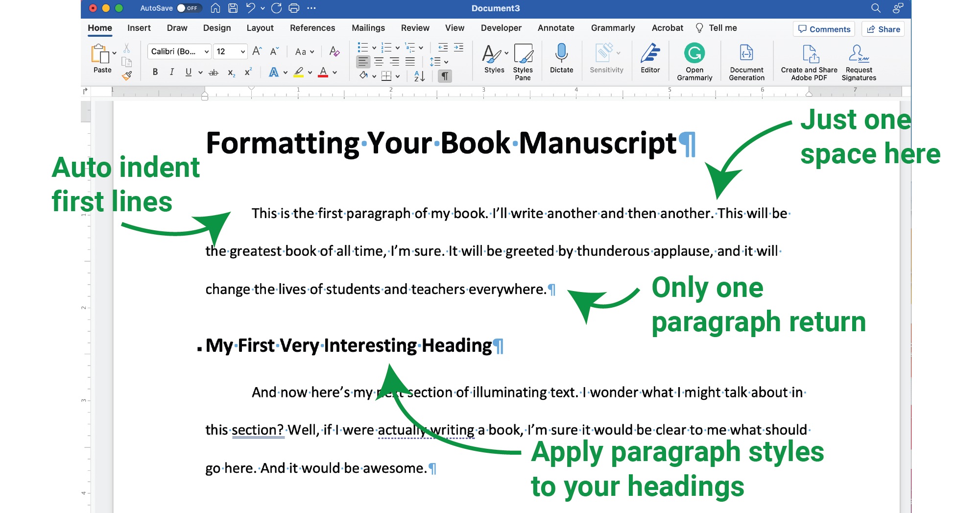Click the Sensitivity button
This screenshot has width=980, height=513.
click(x=606, y=58)
